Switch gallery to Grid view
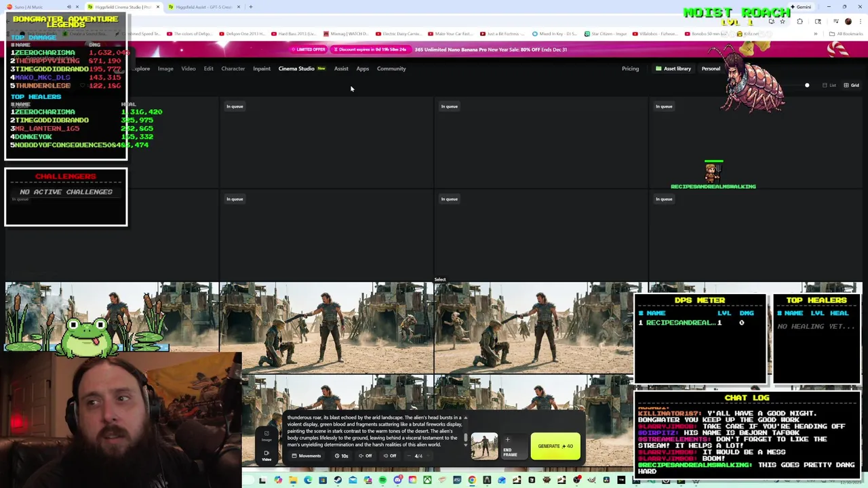This screenshot has width=868, height=488. 851,85
